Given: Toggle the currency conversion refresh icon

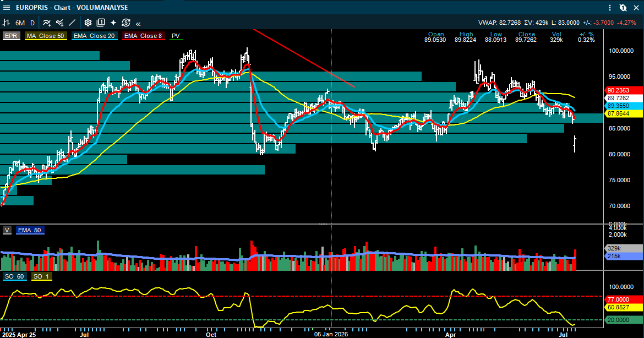Looking at the screenshot, I should pyautogui.click(x=126, y=23).
